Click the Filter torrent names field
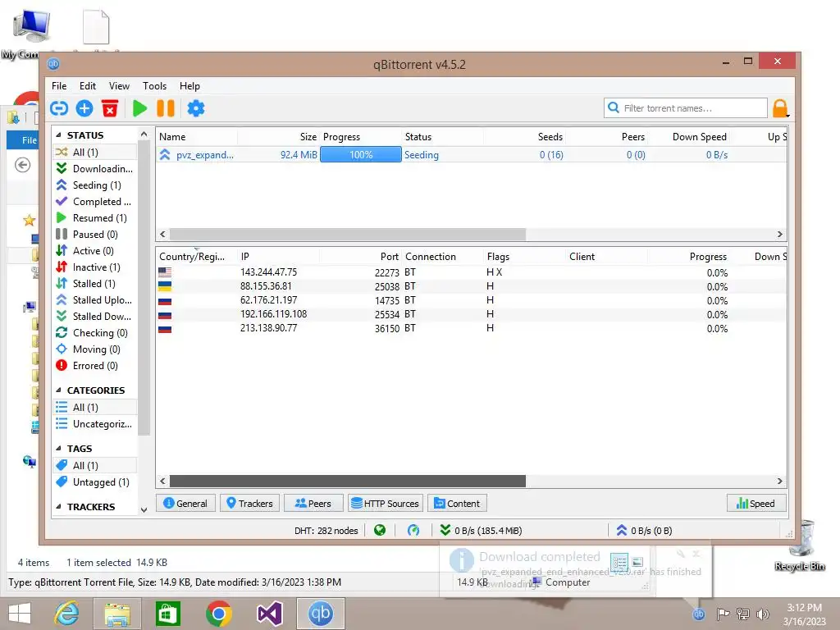The width and height of the screenshot is (840, 630). point(686,108)
